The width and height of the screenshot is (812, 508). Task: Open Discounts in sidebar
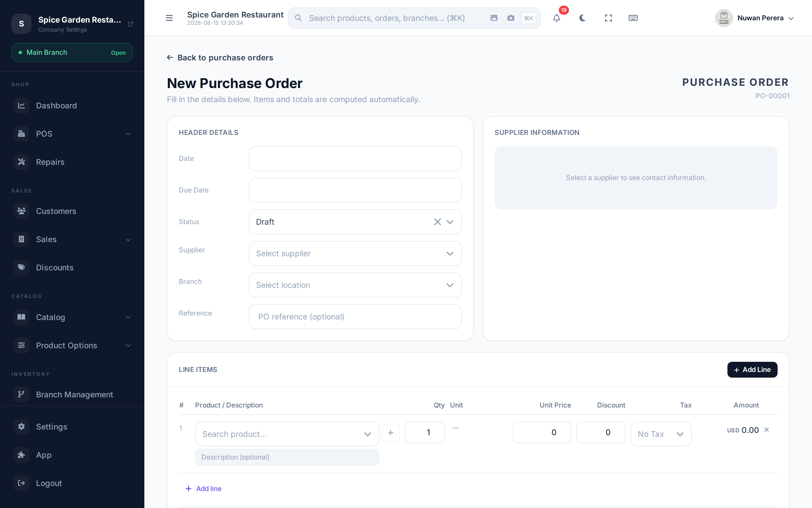click(x=72, y=268)
